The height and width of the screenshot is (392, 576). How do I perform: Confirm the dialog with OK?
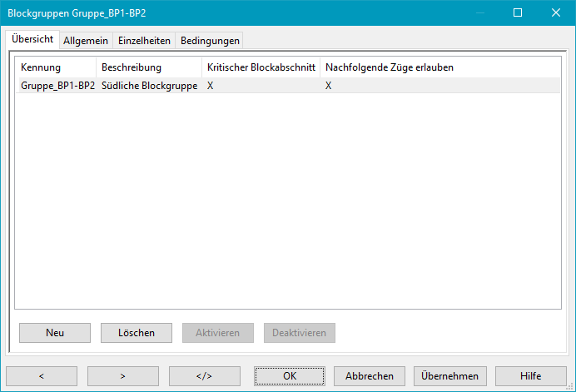(x=289, y=376)
